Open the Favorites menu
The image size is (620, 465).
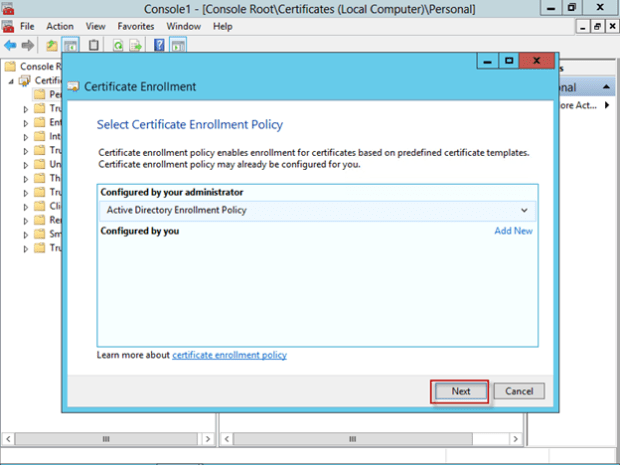135,26
